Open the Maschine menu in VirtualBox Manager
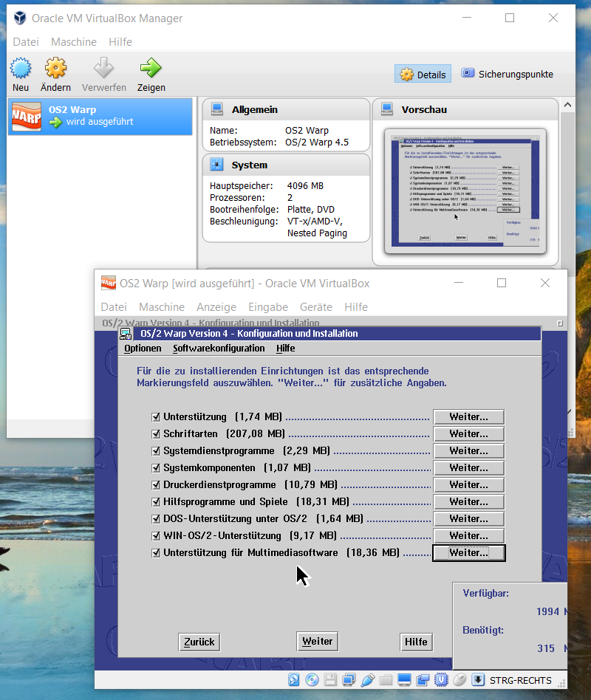 point(74,42)
